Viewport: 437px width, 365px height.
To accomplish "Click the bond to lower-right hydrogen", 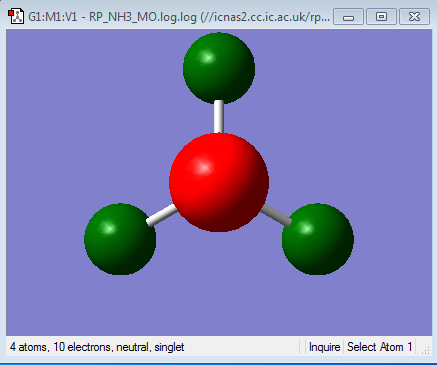I will pos(276,215).
